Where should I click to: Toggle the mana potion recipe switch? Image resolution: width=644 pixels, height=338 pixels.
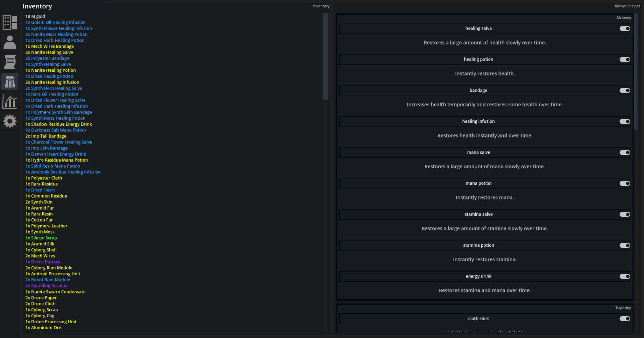coord(625,183)
